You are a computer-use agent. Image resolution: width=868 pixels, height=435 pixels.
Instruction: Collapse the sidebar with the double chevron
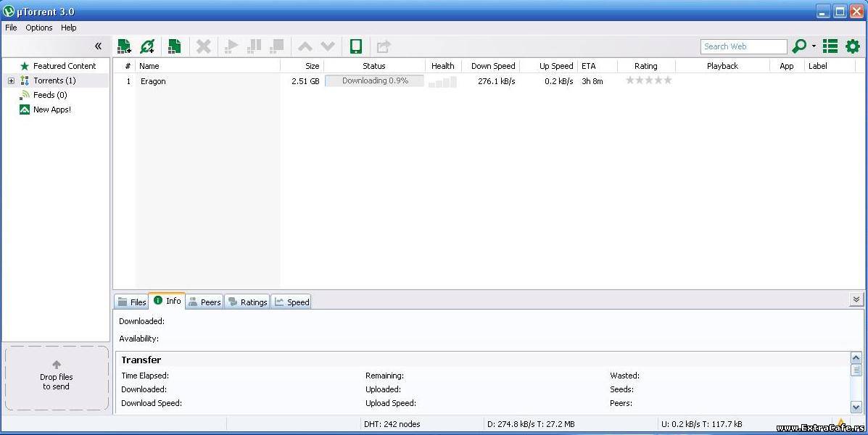(98, 46)
